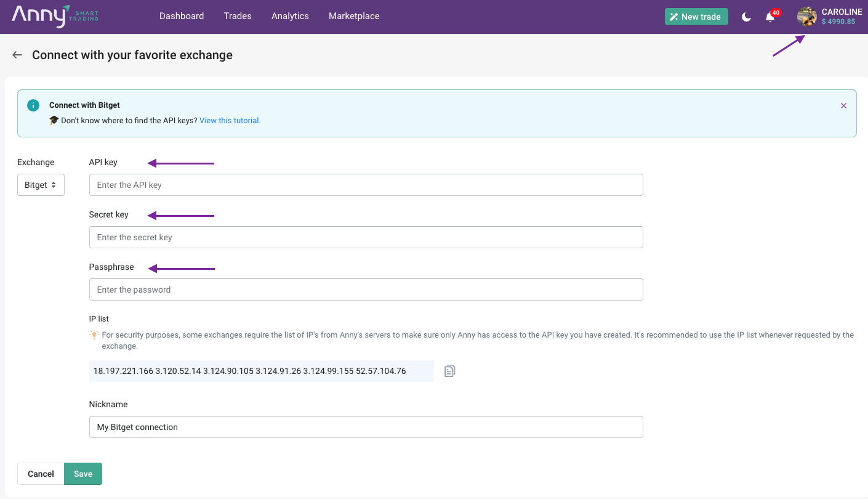The image size is (868, 499).
Task: Open the Bitget exchange dropdown
Action: click(x=41, y=185)
